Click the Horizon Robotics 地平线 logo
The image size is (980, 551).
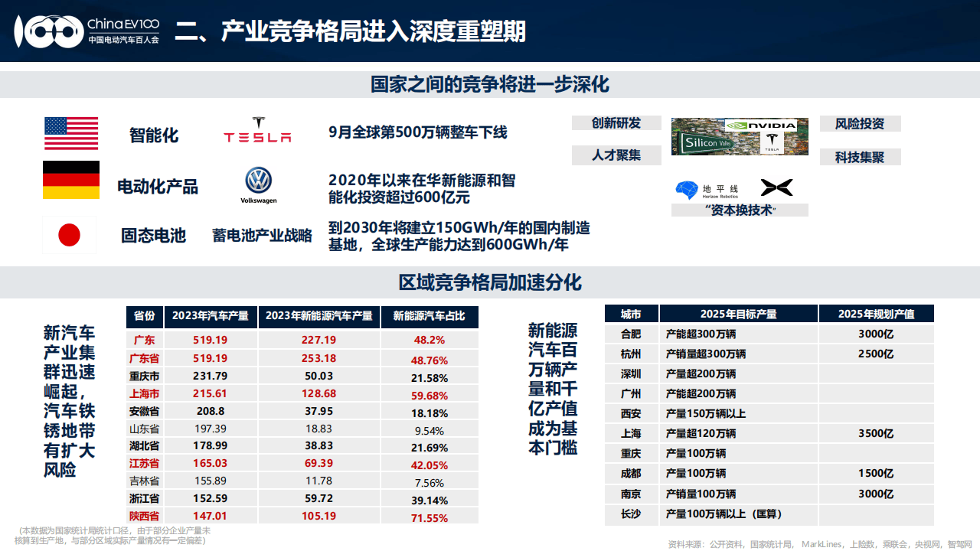[707, 190]
